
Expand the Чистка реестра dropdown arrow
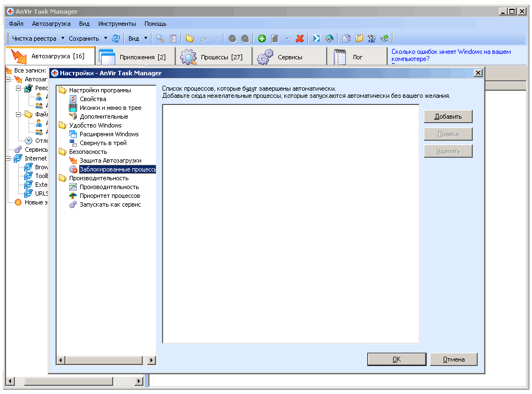click(63, 38)
